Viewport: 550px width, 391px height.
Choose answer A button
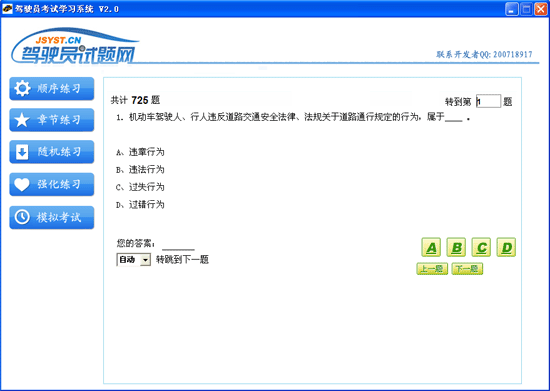click(431, 247)
